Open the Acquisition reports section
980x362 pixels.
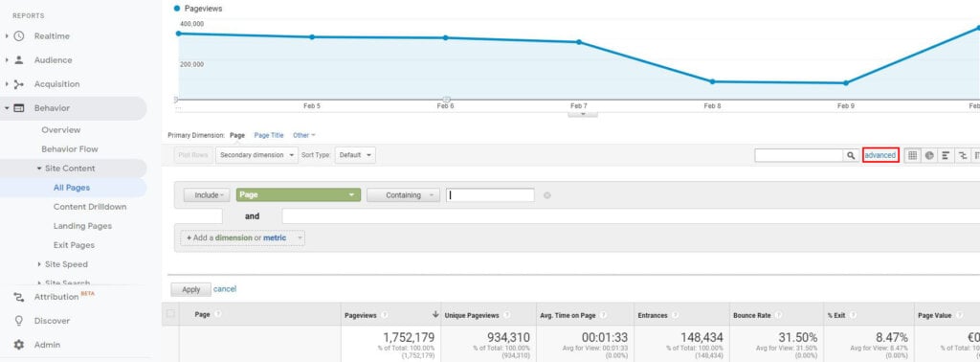56,84
